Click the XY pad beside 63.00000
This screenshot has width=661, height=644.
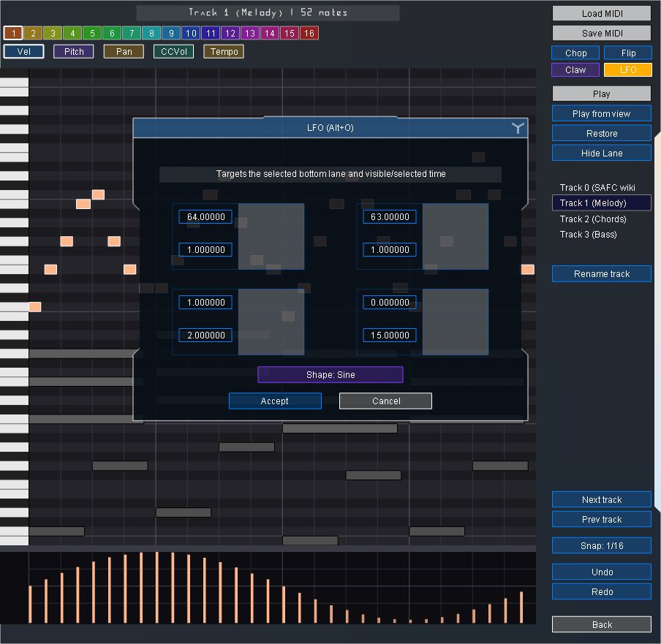(x=456, y=236)
